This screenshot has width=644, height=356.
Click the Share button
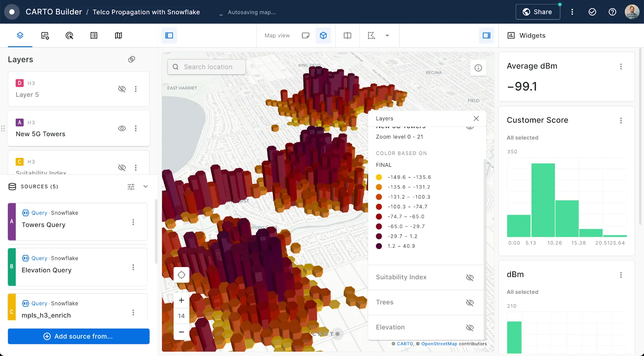pyautogui.click(x=538, y=12)
